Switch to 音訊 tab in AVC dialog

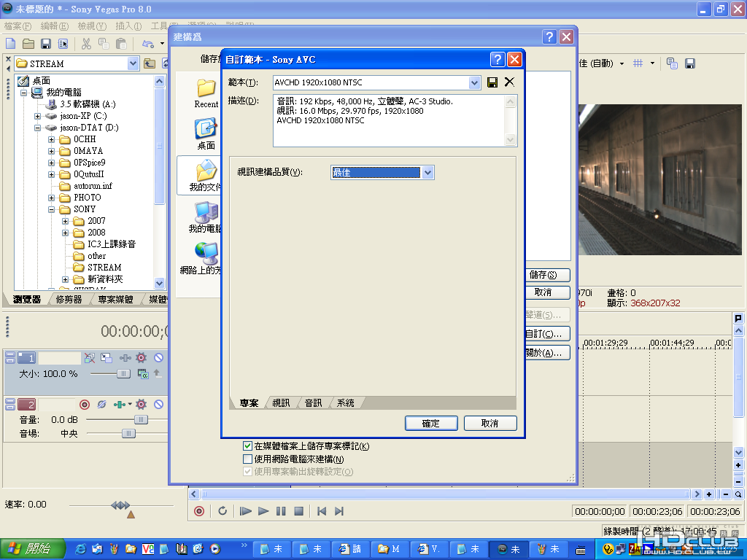point(314,403)
